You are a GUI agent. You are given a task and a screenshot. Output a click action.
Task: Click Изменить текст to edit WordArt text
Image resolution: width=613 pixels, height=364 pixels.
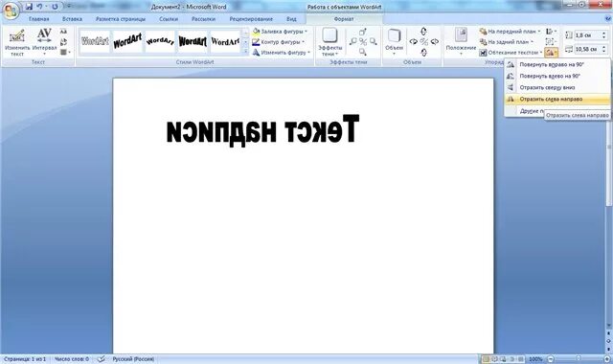17,42
